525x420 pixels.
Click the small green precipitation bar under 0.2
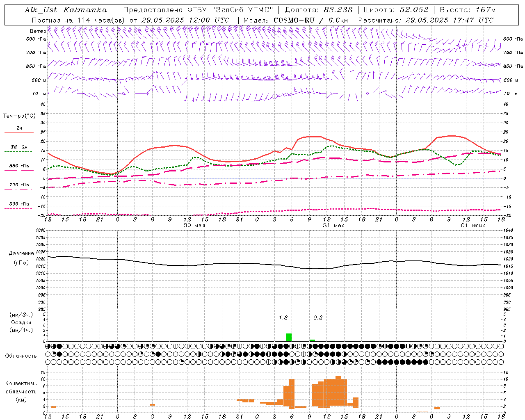(x=313, y=340)
